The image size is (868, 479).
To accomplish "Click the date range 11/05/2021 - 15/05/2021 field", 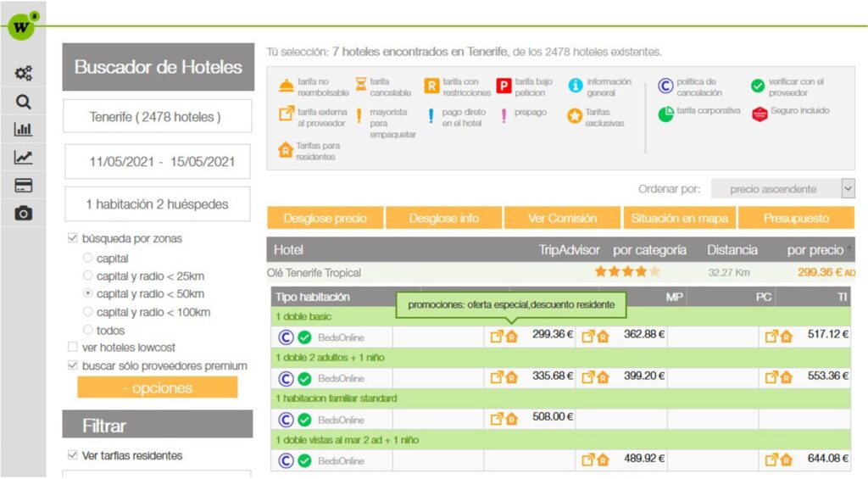I will pyautogui.click(x=157, y=161).
